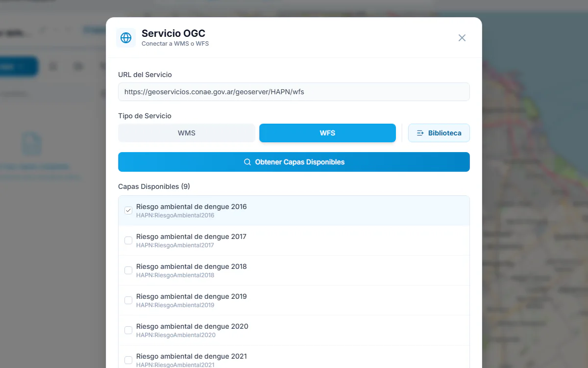Image resolution: width=588 pixels, height=368 pixels.
Task: Click the globe icon beside Servicio OGC
Action: pyautogui.click(x=126, y=38)
